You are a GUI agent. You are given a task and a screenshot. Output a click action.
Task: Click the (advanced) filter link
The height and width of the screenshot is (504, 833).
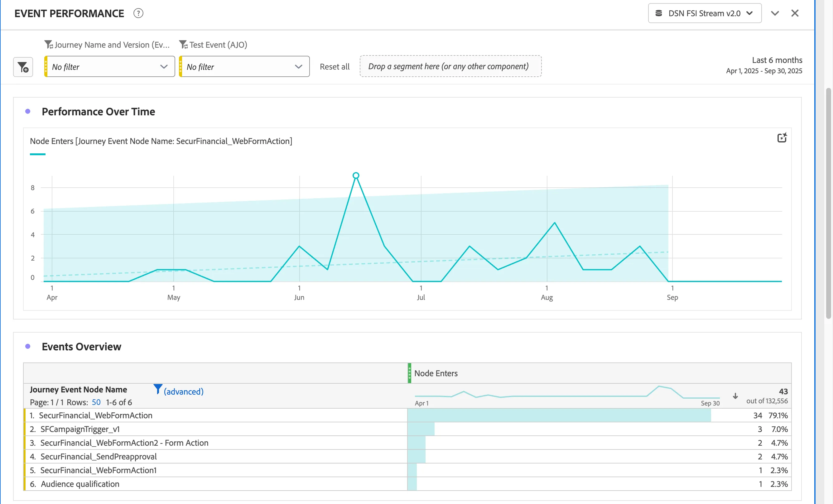tap(184, 391)
